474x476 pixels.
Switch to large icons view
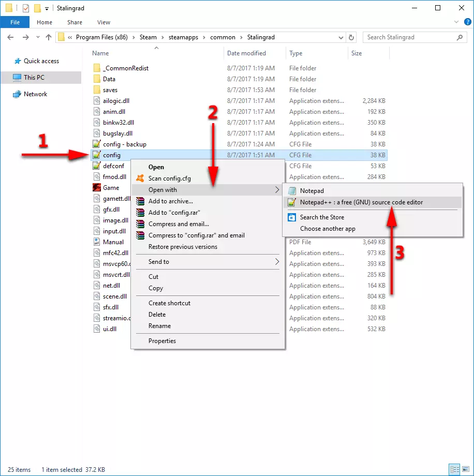466,469
